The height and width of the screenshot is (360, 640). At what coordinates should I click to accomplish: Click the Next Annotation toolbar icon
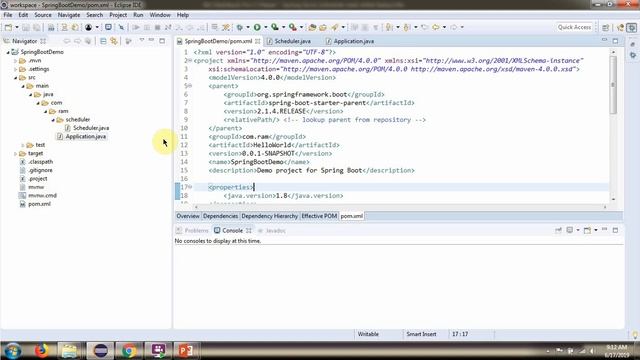point(389,27)
